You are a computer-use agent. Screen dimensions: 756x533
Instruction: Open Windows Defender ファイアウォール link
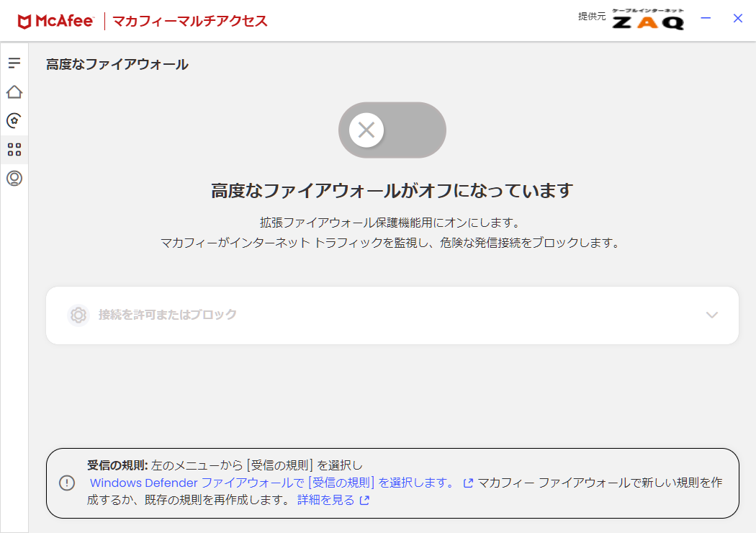pos(271,483)
